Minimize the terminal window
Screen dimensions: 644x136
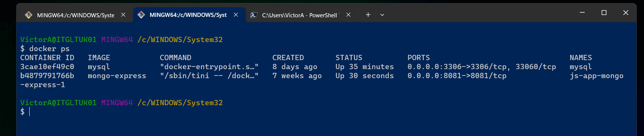(582, 12)
